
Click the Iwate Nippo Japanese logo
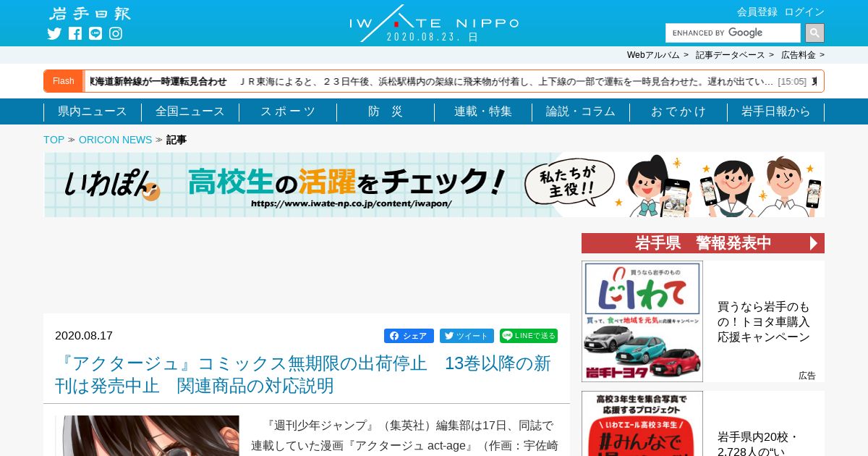click(90, 13)
